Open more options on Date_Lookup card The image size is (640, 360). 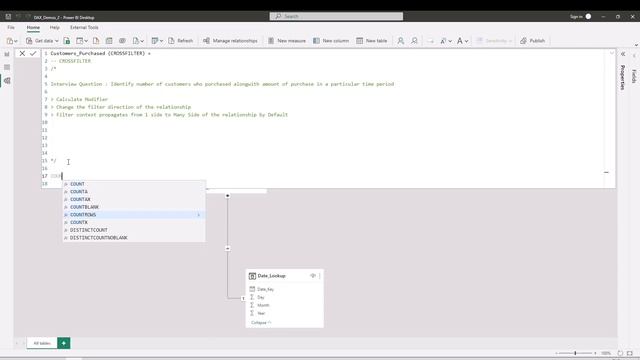coord(320,276)
